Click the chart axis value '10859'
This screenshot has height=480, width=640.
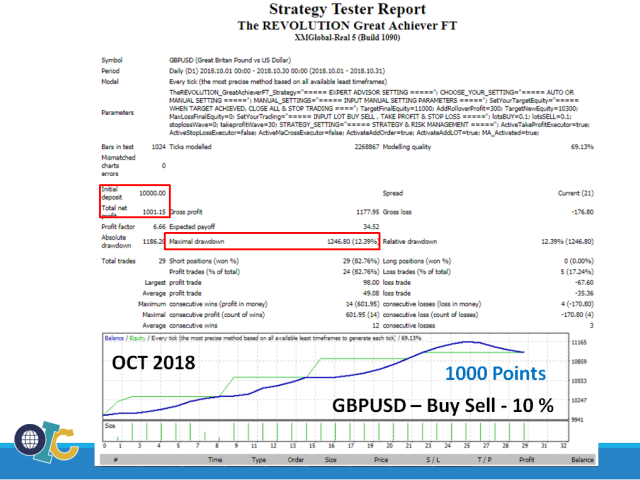(579, 362)
